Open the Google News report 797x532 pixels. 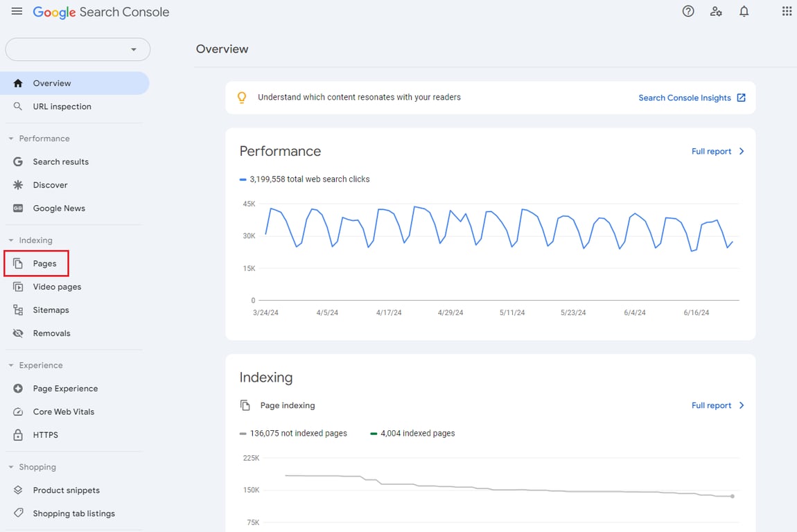59,208
